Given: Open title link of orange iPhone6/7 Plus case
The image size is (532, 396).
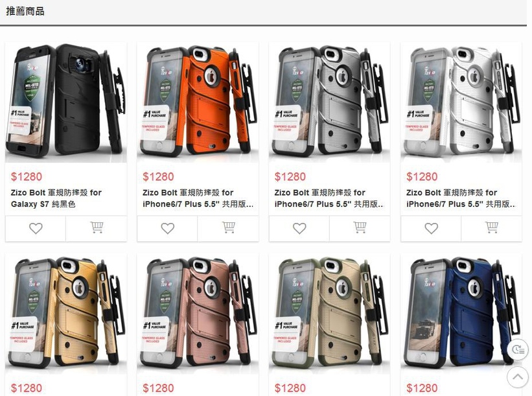Looking at the screenshot, I should pyautogui.click(x=198, y=198).
